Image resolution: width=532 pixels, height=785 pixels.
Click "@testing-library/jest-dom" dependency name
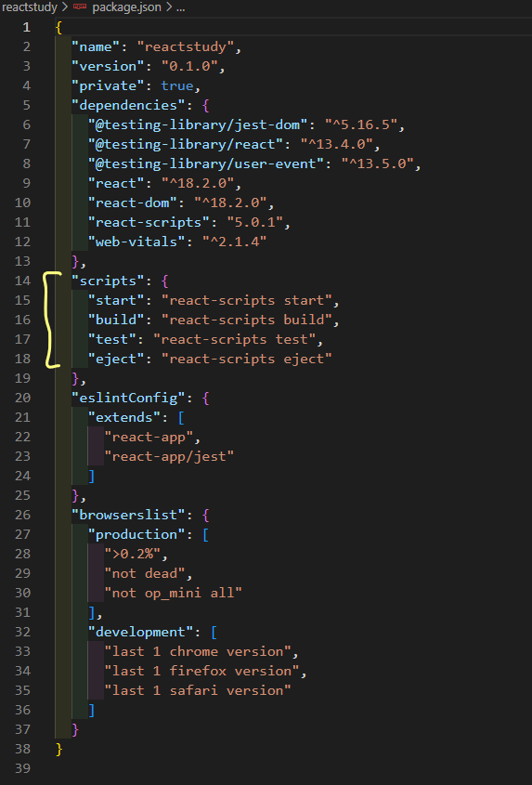pyautogui.click(x=198, y=124)
